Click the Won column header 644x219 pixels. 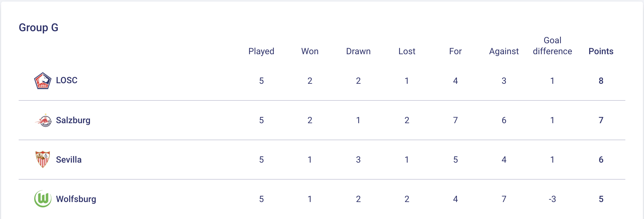(310, 51)
